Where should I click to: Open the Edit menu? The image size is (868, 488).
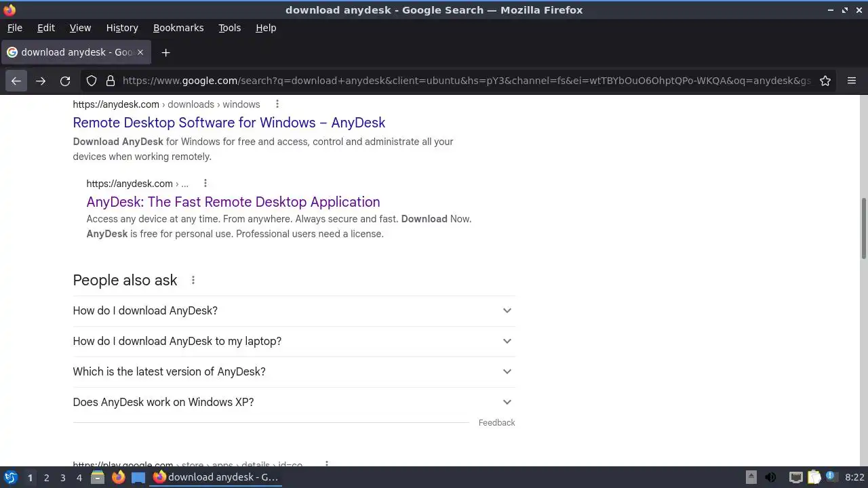(x=46, y=28)
